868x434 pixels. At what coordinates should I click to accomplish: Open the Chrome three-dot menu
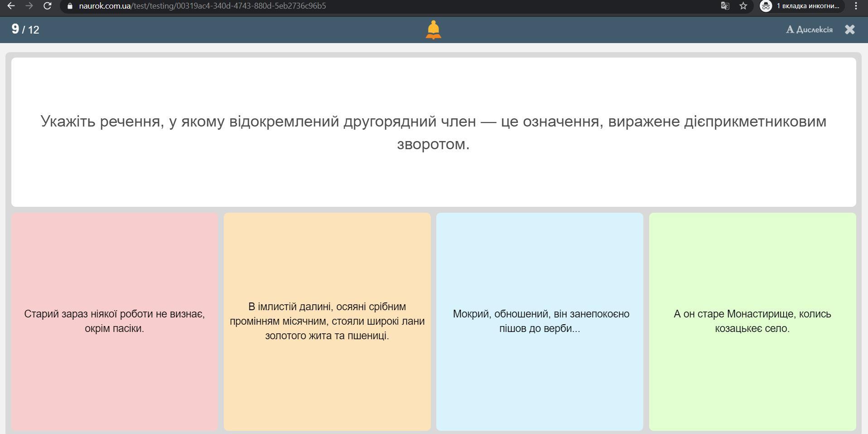[856, 6]
